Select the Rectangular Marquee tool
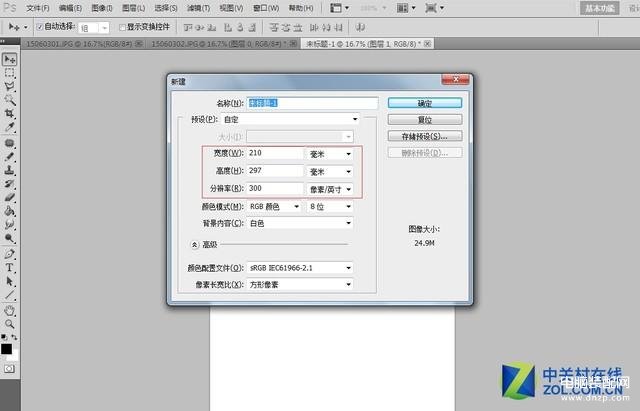Viewport: 640px width, 411px height. click(9, 73)
